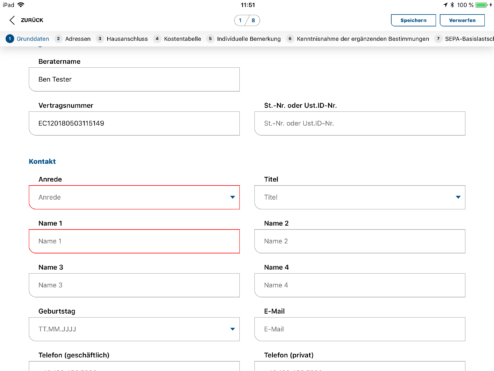The width and height of the screenshot is (494, 371).
Task: Click the Telefon (geschäftlich) field
Action: coord(134,366)
